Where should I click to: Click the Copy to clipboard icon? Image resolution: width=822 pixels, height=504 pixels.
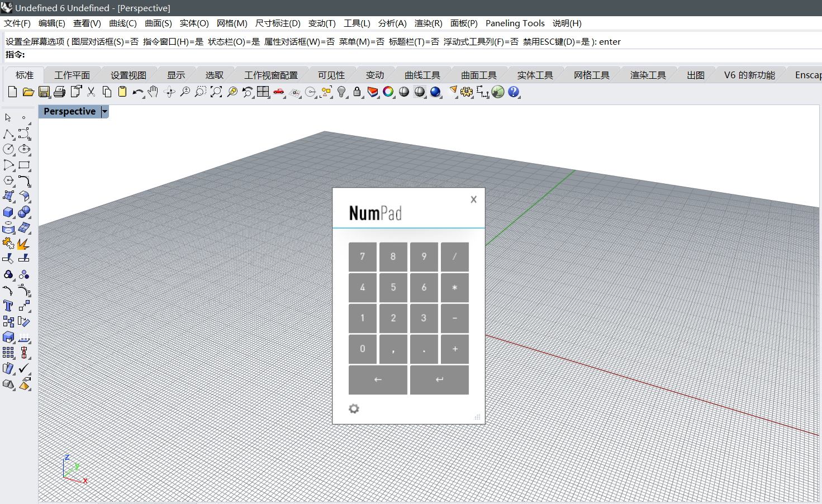107,92
